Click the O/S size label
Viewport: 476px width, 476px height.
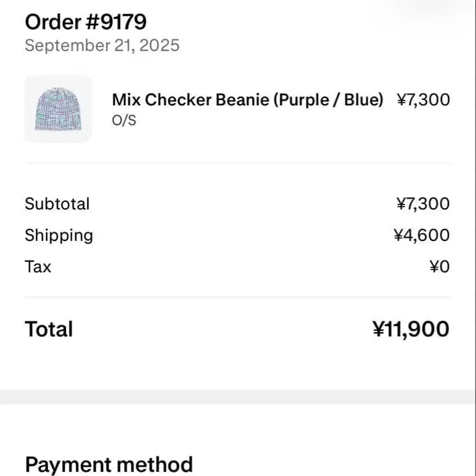(x=124, y=122)
